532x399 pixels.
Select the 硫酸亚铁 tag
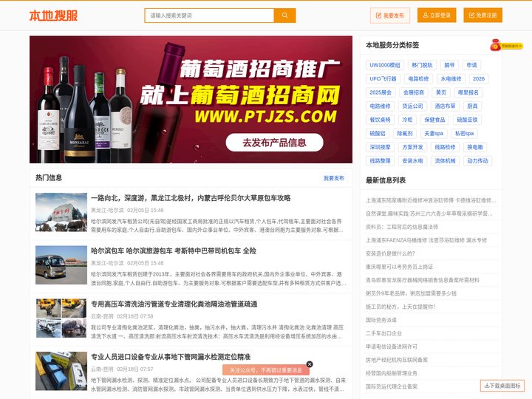(467, 120)
